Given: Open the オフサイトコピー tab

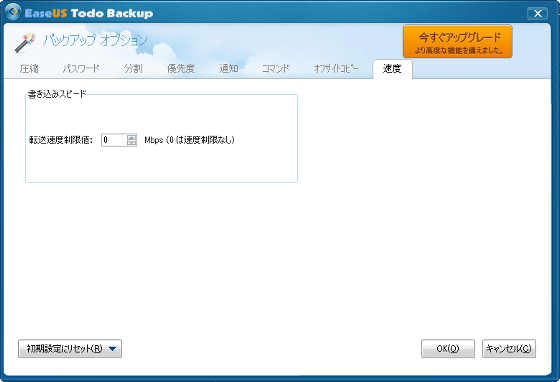Looking at the screenshot, I should (336, 69).
